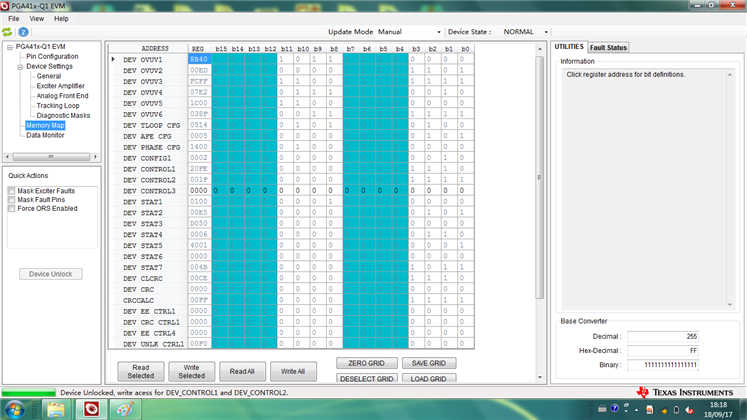The height and width of the screenshot is (420, 747).
Task: Click the ZERO GRID button
Action: [366, 363]
